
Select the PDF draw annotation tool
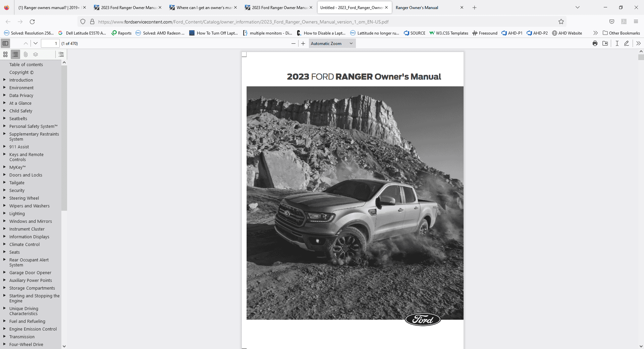626,43
